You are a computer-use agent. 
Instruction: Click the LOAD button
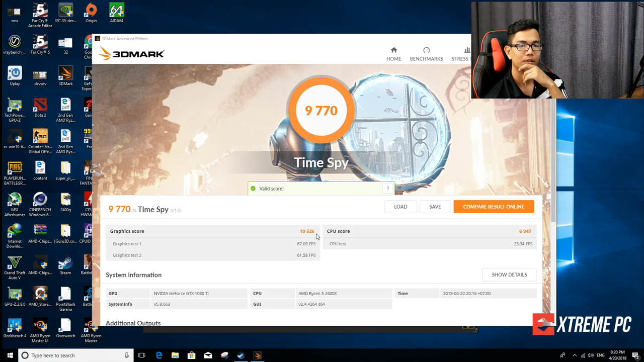point(400,207)
